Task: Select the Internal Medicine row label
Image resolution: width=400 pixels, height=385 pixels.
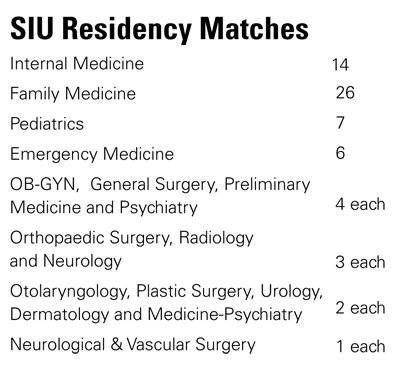Action: click(77, 63)
